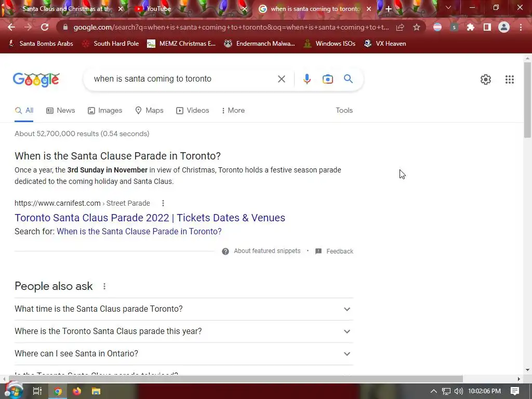Switch to Santa Claus and Christmas tab
532x399 pixels.
click(x=67, y=9)
